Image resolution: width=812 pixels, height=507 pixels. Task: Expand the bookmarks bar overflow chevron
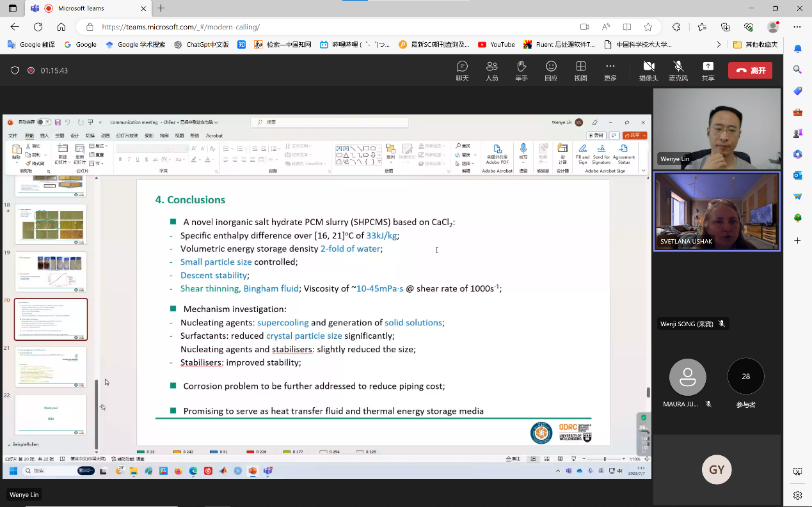[x=719, y=45]
